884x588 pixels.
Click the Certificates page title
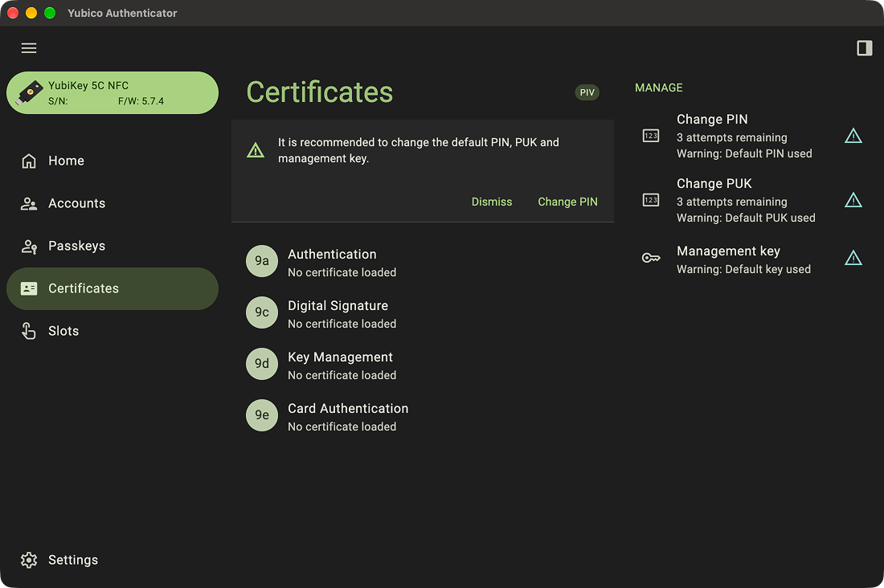(320, 92)
